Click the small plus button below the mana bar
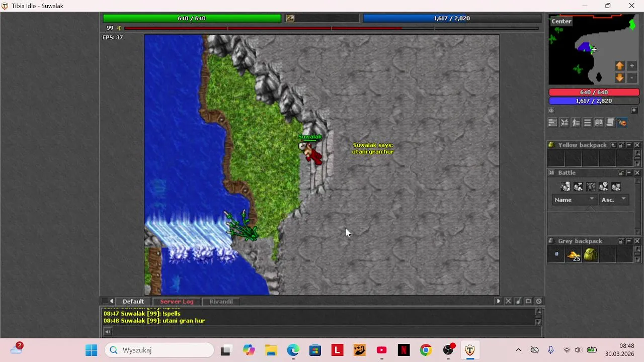 pyautogui.click(x=634, y=110)
